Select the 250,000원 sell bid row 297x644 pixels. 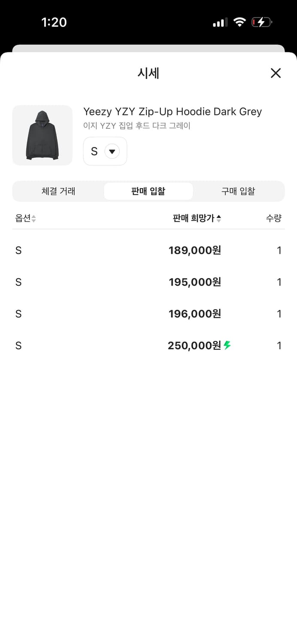tap(148, 346)
